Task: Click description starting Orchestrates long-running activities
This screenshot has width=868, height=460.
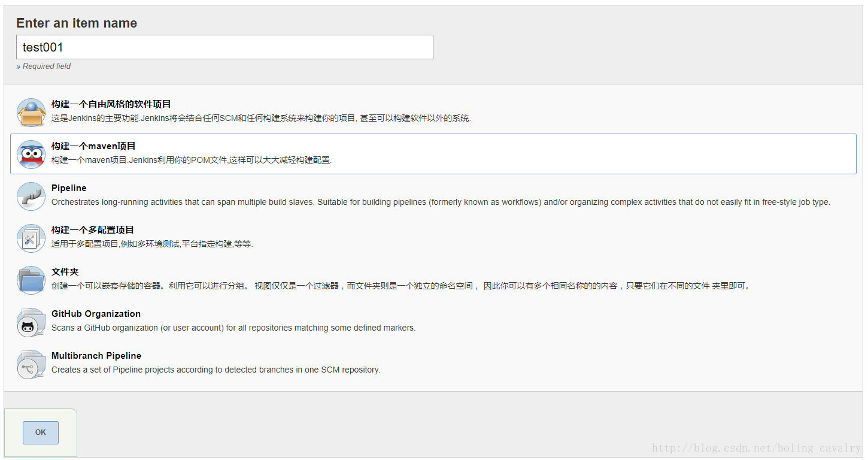Action: pyautogui.click(x=441, y=202)
